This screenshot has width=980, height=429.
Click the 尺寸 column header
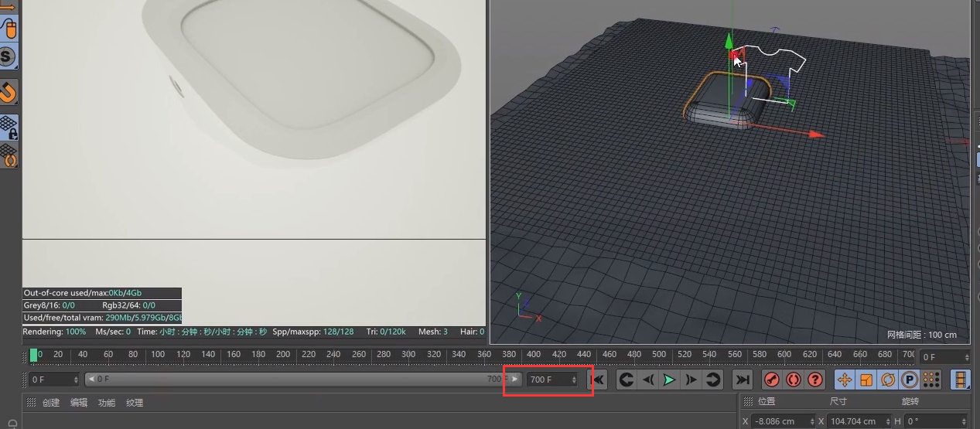838,402
